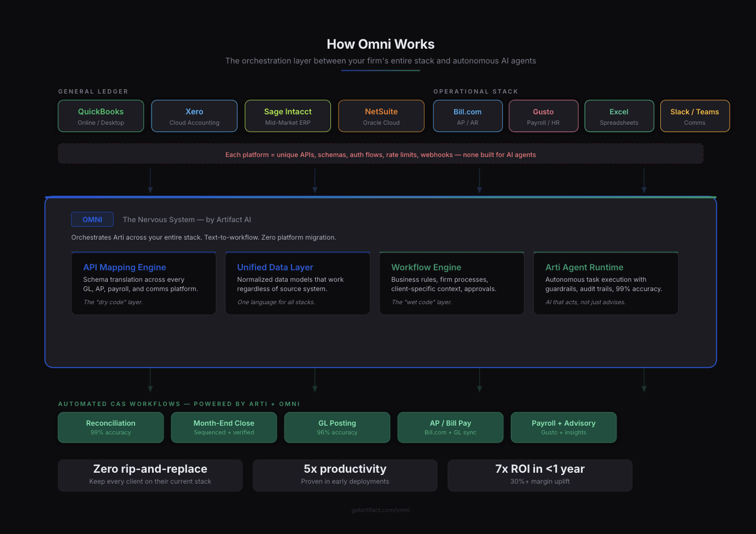Click the 'OPERATIONAL STACK' section label

pos(476,91)
